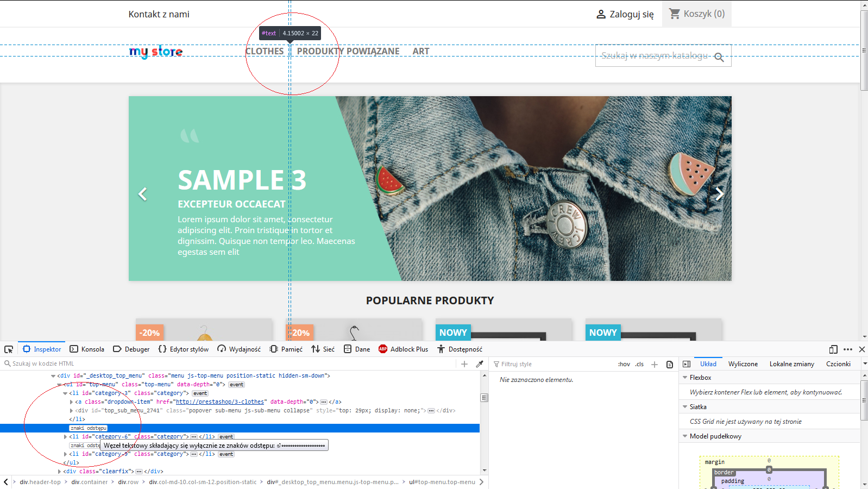This screenshot has height=489, width=868.
Task: Expand the ellipsis inside the dropdown-item anchor
Action: pyautogui.click(x=324, y=402)
